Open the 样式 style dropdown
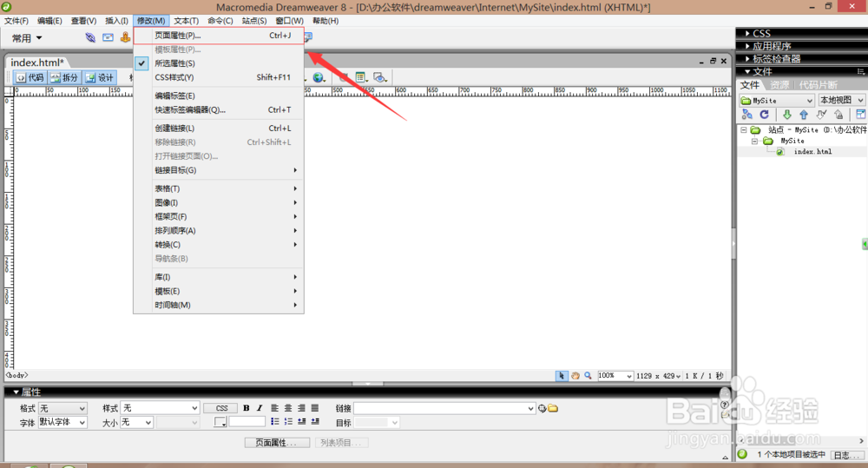Image resolution: width=868 pixels, height=468 pixels. pyautogui.click(x=160, y=408)
